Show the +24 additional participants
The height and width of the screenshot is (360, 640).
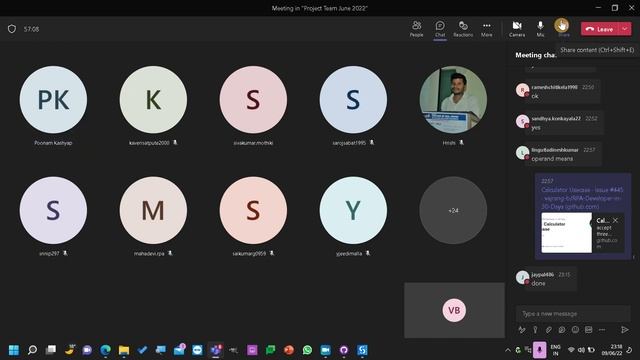(453, 210)
